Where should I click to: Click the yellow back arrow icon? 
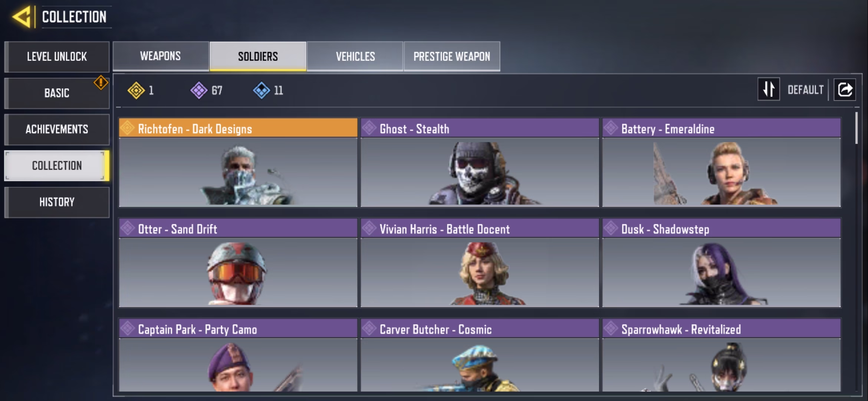coord(22,17)
